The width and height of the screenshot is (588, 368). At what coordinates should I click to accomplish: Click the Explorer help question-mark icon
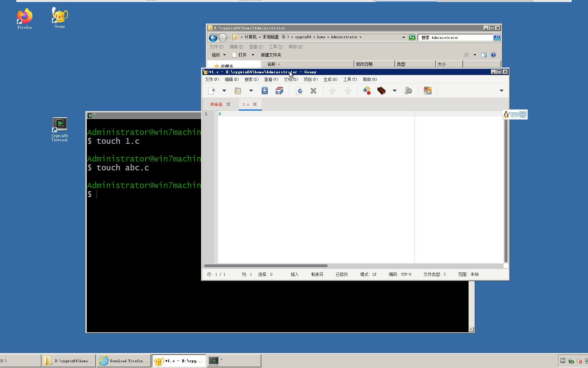point(493,55)
